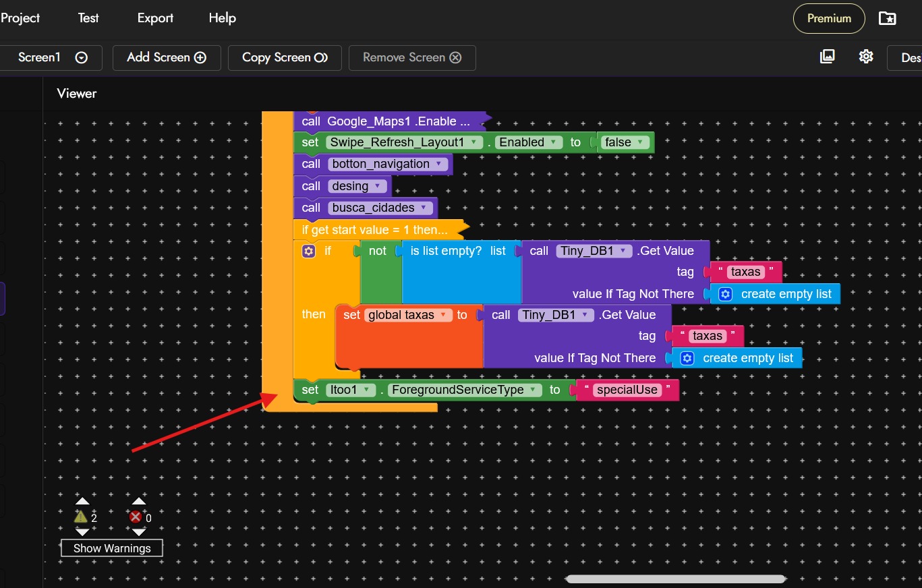Jump to previous warning using up arrow
The height and width of the screenshot is (588, 922).
[82, 501]
